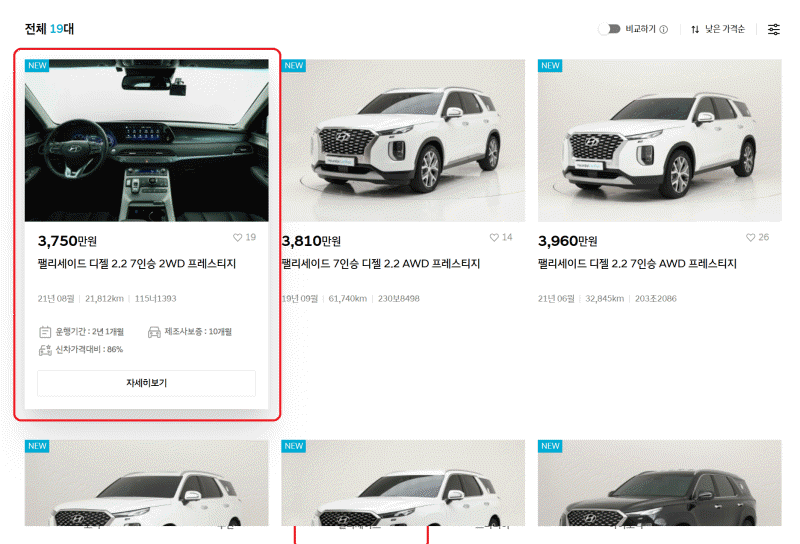The height and width of the screenshot is (544, 800).
Task: Open 팰리세이드 디젤 2.2 7인승 2WD 프레스티지 title
Action: click(137, 264)
